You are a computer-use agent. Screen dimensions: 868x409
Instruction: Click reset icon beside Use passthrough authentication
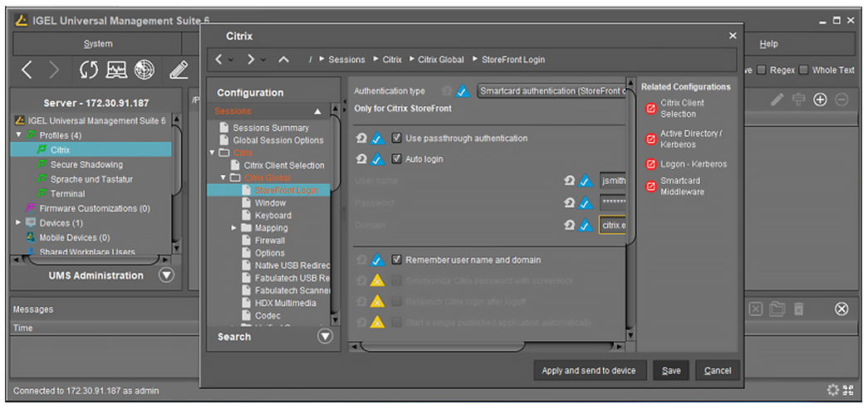(x=361, y=139)
